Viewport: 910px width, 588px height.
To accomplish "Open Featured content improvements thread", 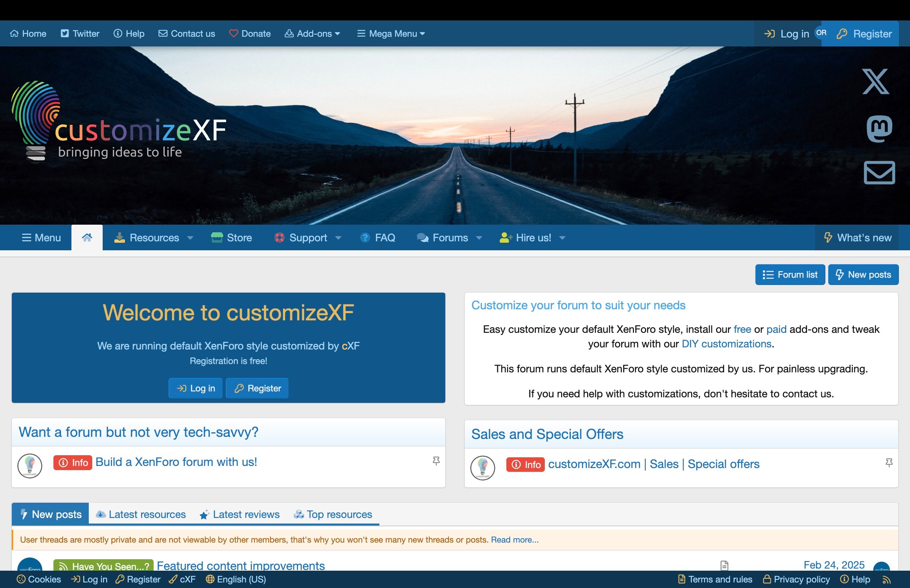I will click(241, 565).
